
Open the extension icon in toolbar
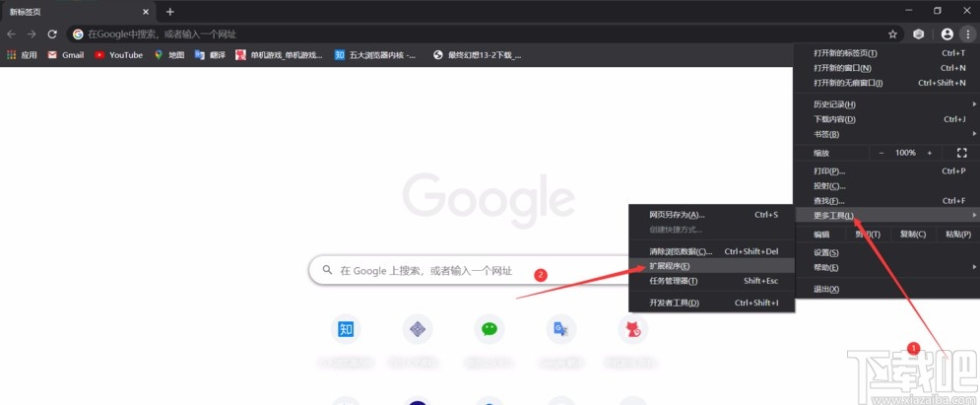(x=918, y=34)
